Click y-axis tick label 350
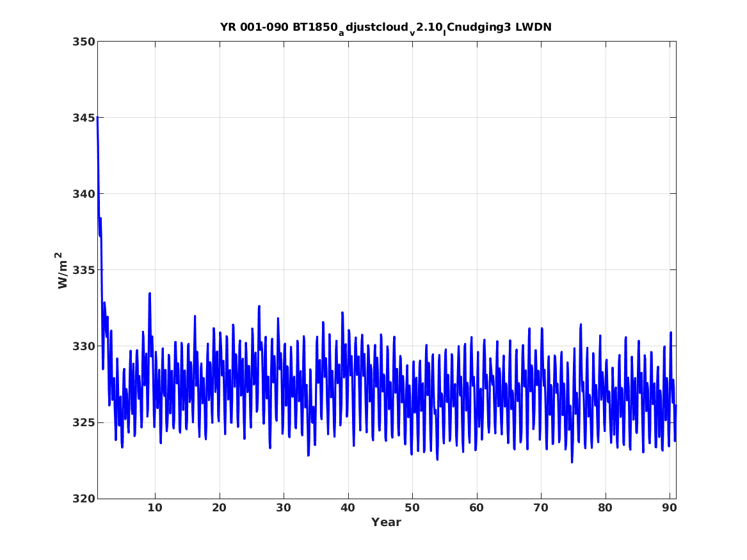This screenshot has height=560, width=747. (x=84, y=42)
